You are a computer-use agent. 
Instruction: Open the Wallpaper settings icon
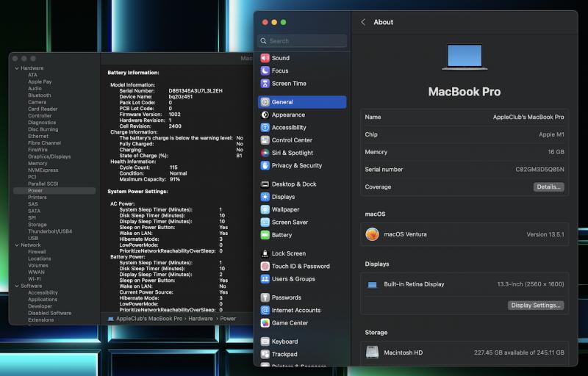(265, 209)
